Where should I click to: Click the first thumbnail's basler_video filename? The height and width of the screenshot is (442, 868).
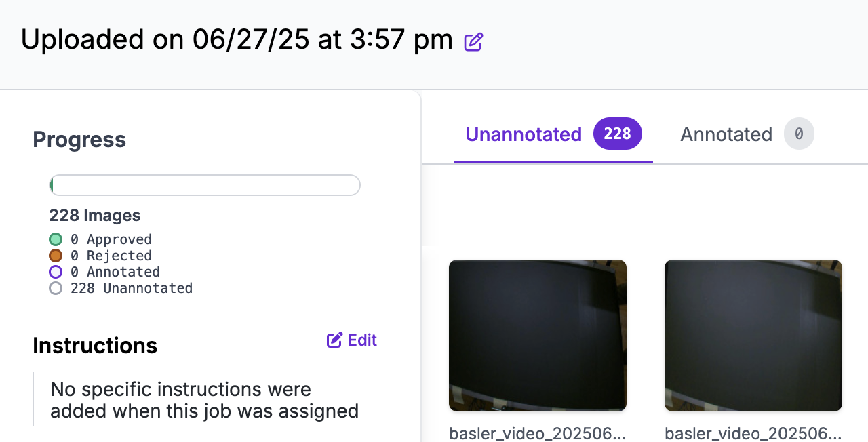tap(538, 433)
